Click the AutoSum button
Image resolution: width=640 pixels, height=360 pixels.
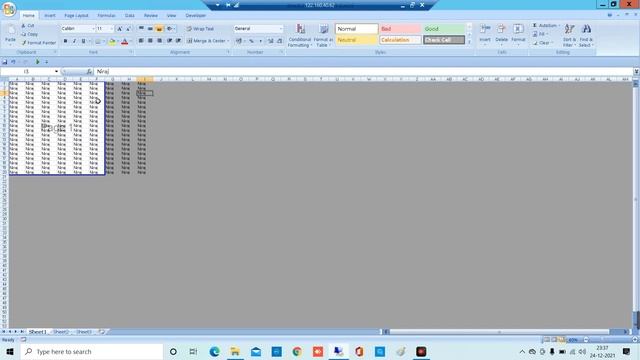[x=544, y=26]
